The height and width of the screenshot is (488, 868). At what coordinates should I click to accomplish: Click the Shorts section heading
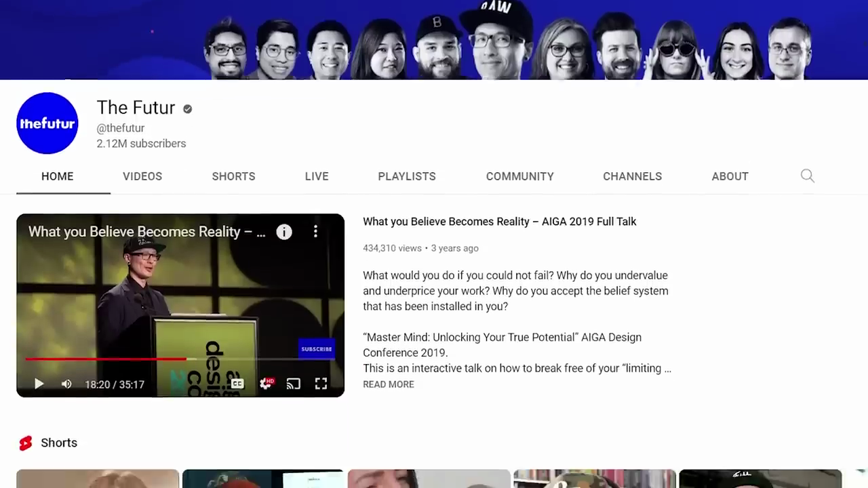59,443
